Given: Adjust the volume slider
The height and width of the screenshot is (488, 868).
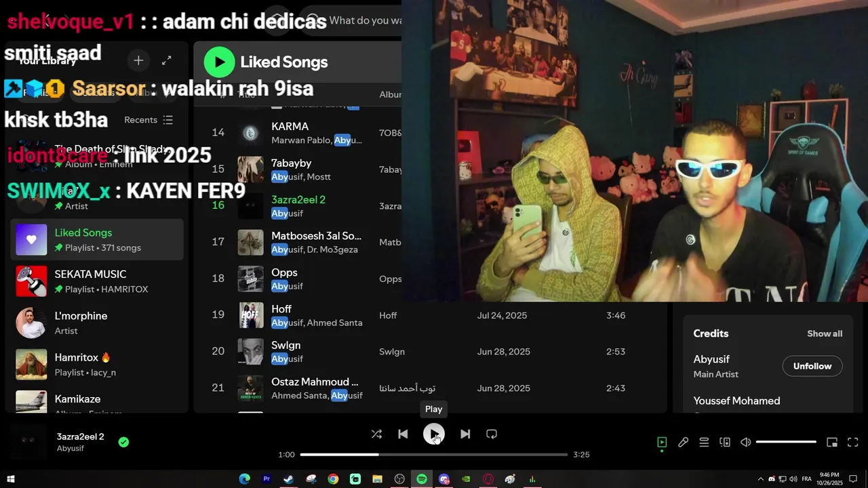Looking at the screenshot, I should pos(786,442).
